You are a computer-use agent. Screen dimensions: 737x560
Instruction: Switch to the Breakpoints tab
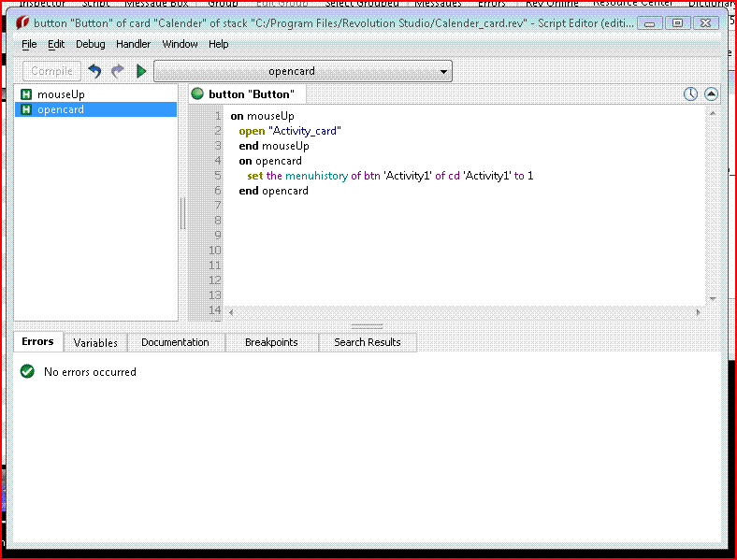[271, 342]
